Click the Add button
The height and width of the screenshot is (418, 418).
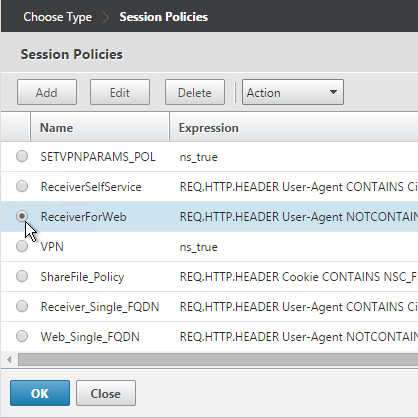(x=47, y=92)
